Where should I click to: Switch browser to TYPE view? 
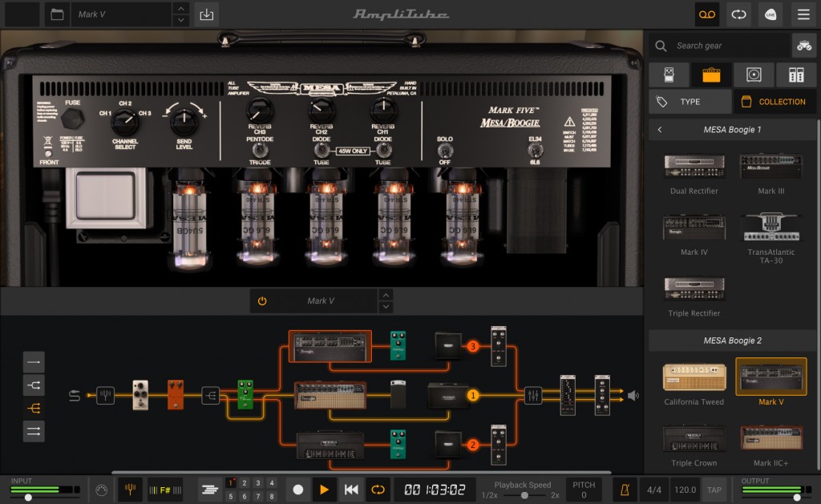tap(690, 102)
